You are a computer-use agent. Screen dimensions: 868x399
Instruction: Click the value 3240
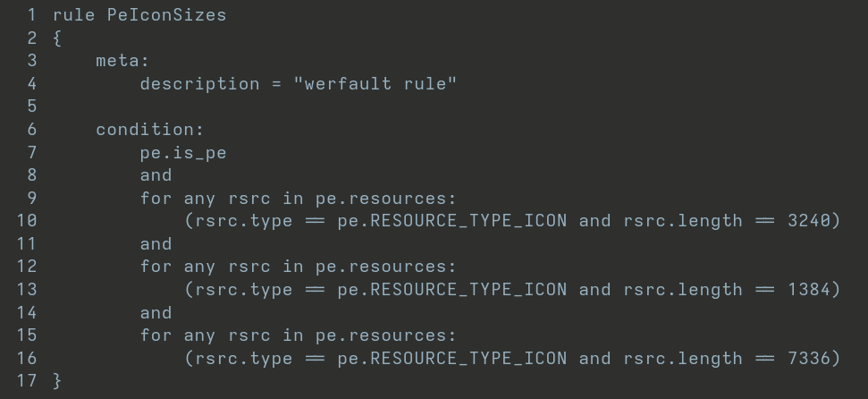[809, 221]
